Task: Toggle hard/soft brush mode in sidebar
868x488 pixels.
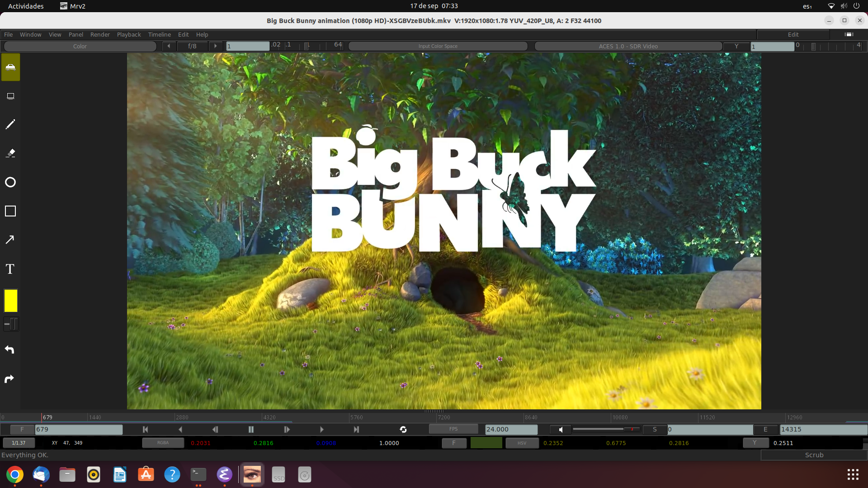Action: coord(10,324)
